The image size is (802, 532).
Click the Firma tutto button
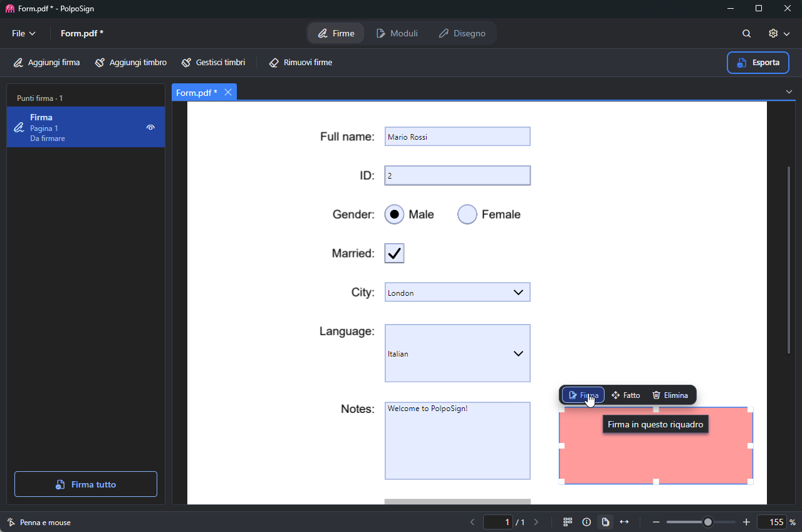[86, 484]
